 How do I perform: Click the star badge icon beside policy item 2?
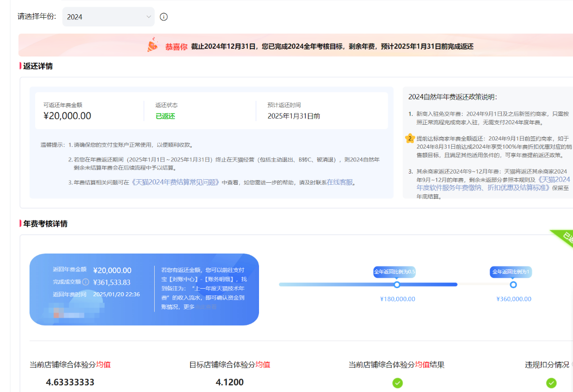coord(410,138)
